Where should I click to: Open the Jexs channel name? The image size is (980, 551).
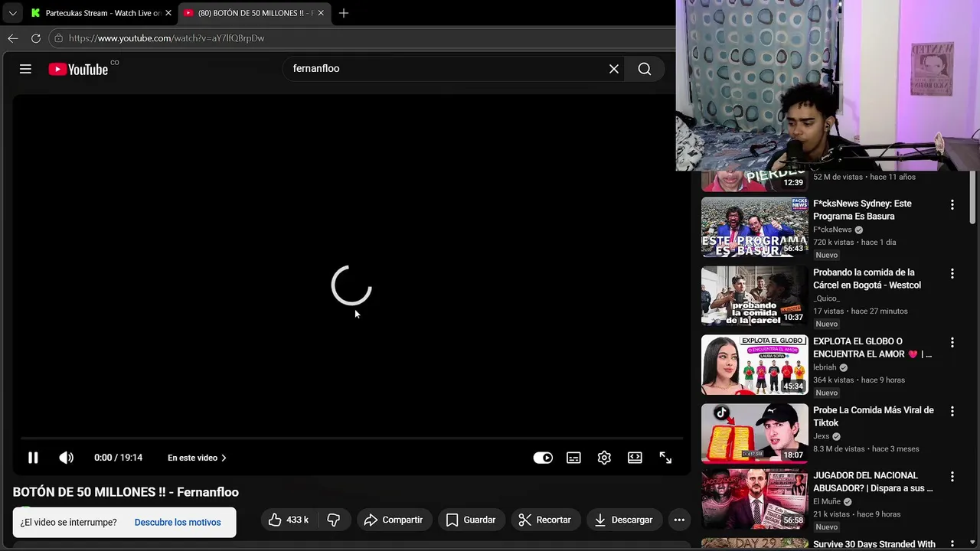(x=822, y=436)
